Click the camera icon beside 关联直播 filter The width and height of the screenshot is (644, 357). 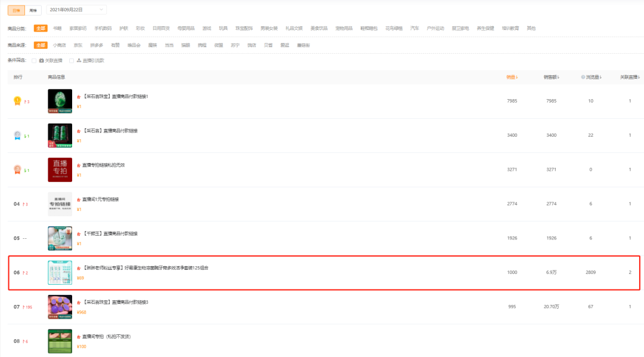[42, 60]
